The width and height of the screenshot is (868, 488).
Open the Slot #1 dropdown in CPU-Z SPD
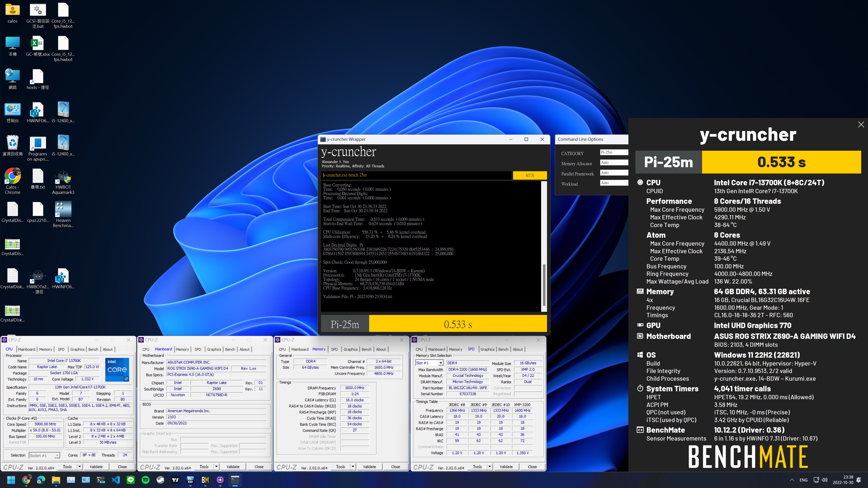coord(440,363)
